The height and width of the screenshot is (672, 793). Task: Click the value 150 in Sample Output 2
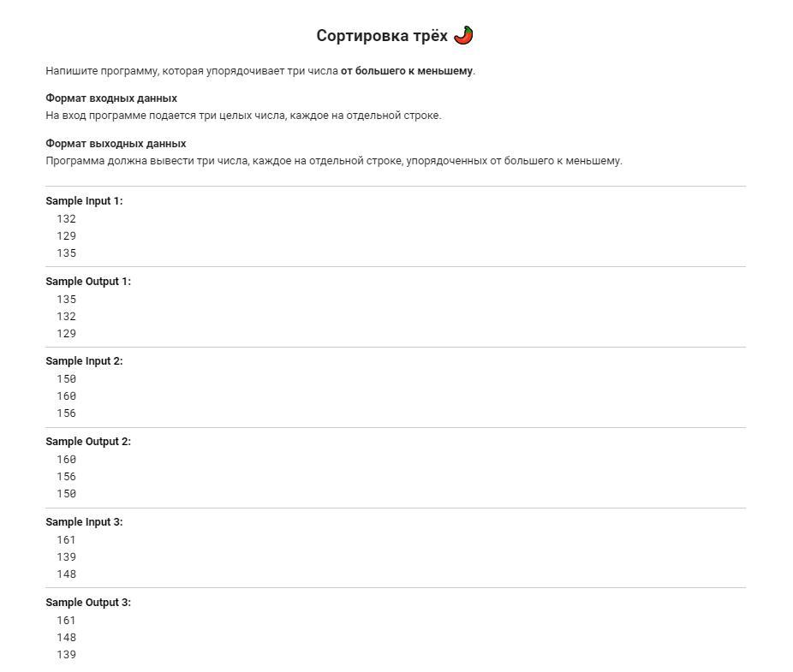point(66,494)
